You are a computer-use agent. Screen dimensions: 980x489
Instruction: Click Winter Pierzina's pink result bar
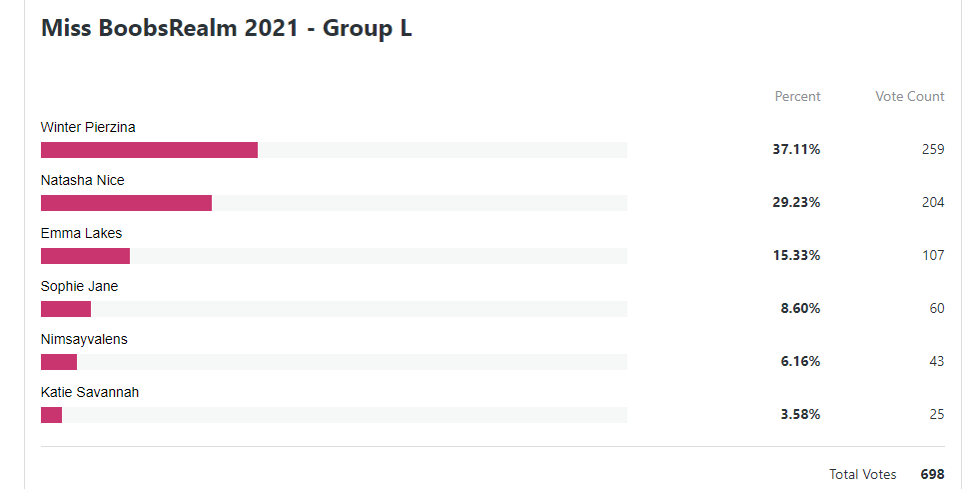[150, 150]
